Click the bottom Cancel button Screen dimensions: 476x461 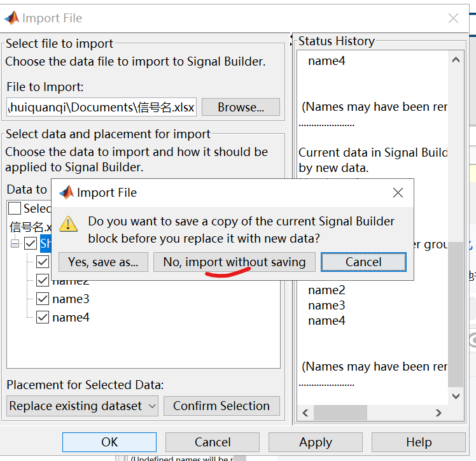click(213, 442)
